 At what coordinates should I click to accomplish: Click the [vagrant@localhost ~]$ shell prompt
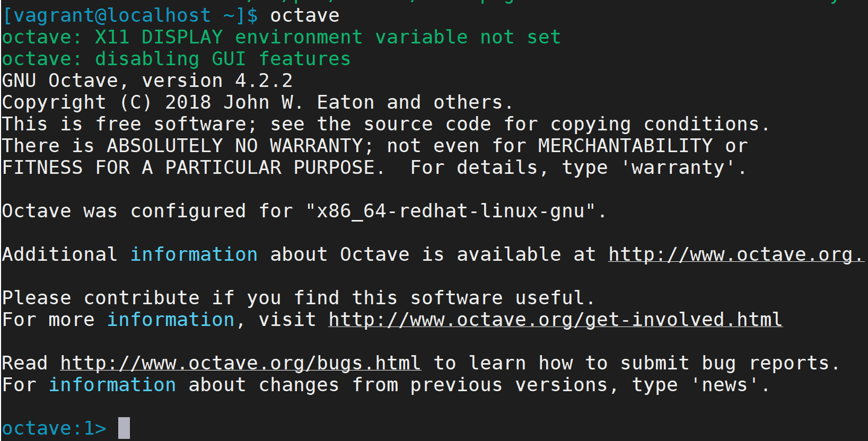coord(130,15)
